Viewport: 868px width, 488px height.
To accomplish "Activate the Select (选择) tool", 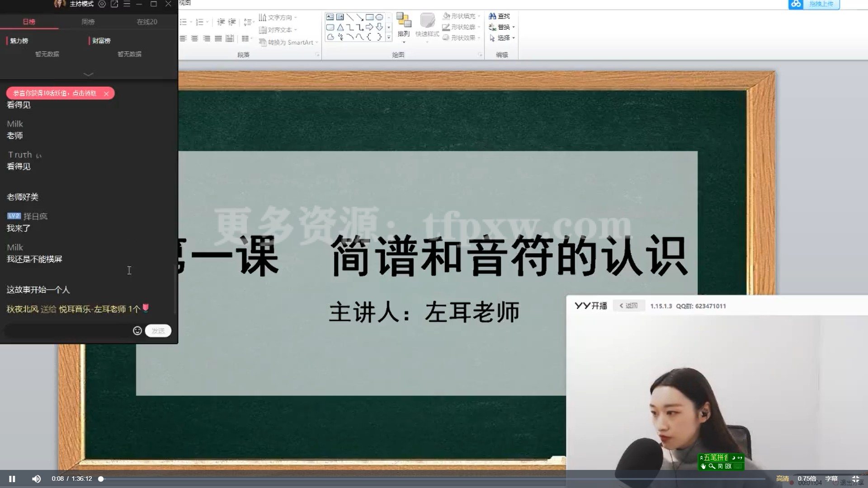I will 502,38.
